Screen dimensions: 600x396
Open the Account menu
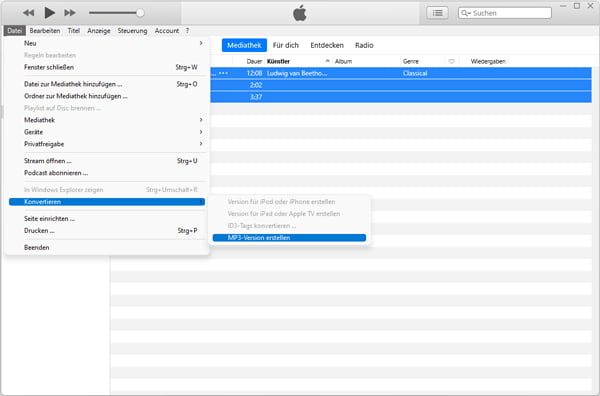pyautogui.click(x=167, y=31)
